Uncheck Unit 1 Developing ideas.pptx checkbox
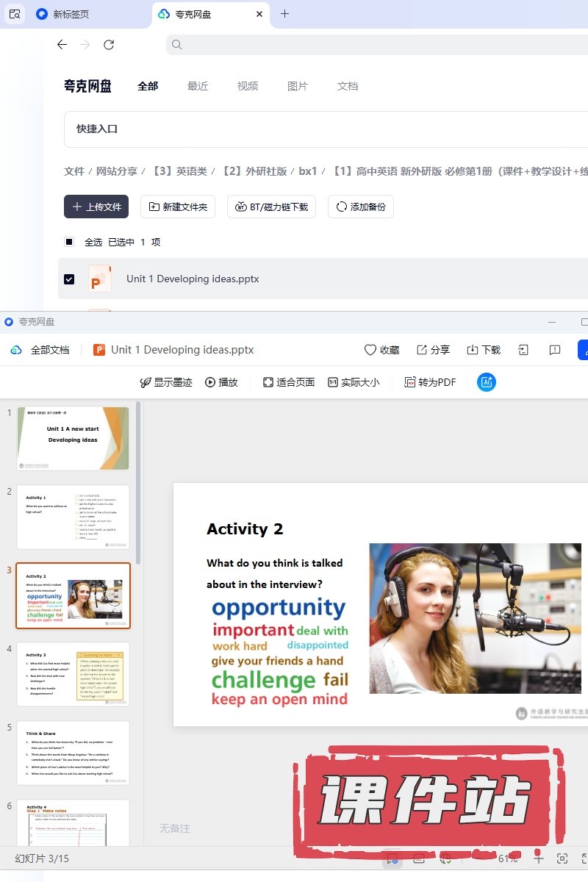The image size is (588, 882). [x=69, y=279]
